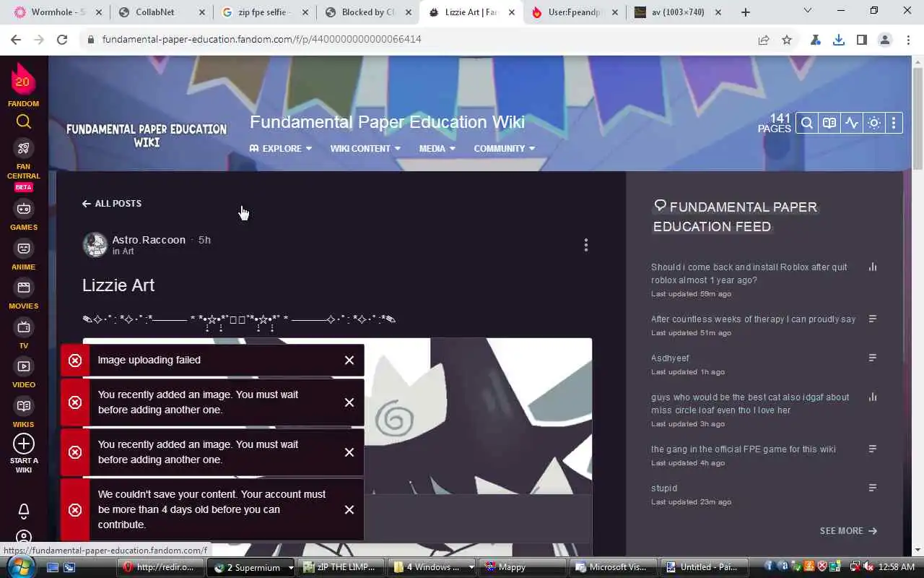Bookmark this page star icon
924x578 pixels.
tap(787, 40)
